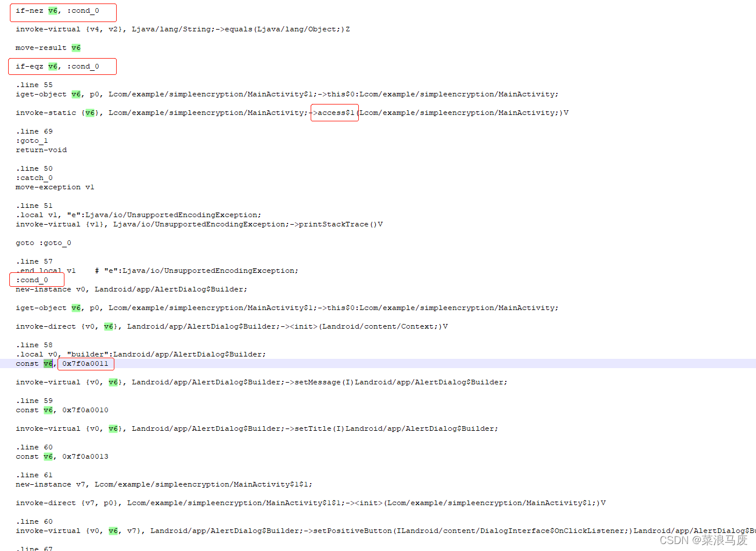Click the "return-void" instruction
756x551 pixels.
pyautogui.click(x=41, y=150)
